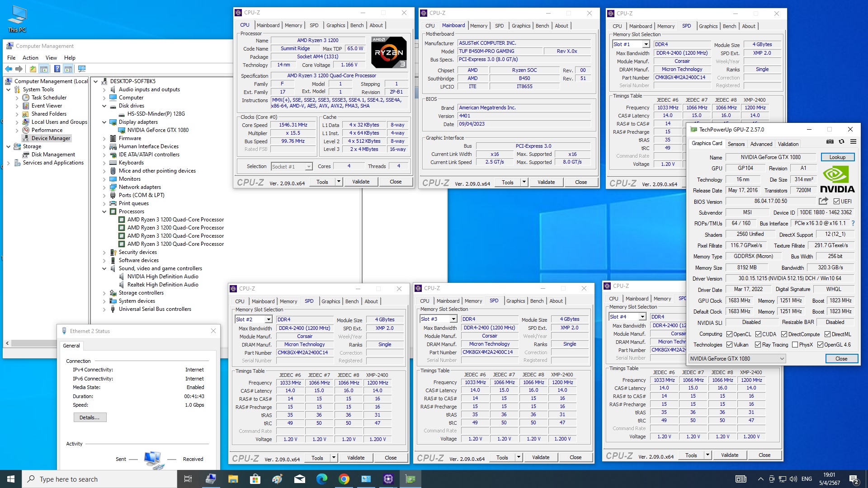This screenshot has width=868, height=488.
Task: Click the BIOS share/export icon in GPU-Z
Action: 823,201
